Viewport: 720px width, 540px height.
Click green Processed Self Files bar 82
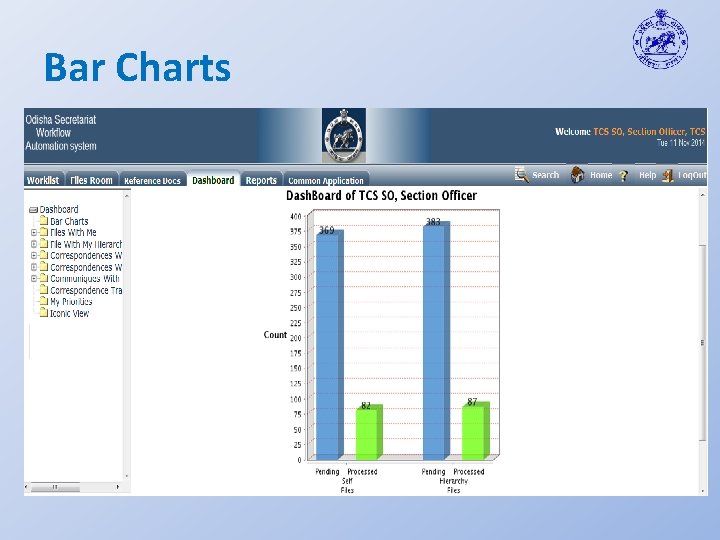coord(369,433)
